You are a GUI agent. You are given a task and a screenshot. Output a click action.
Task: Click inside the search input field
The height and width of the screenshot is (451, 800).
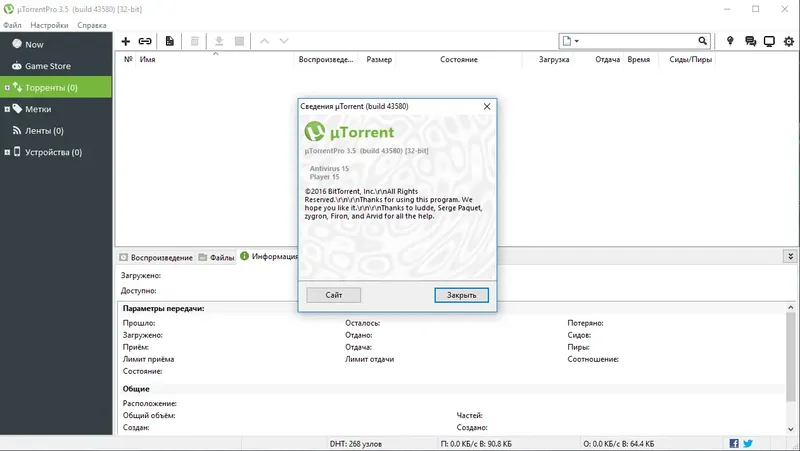pyautogui.click(x=638, y=41)
